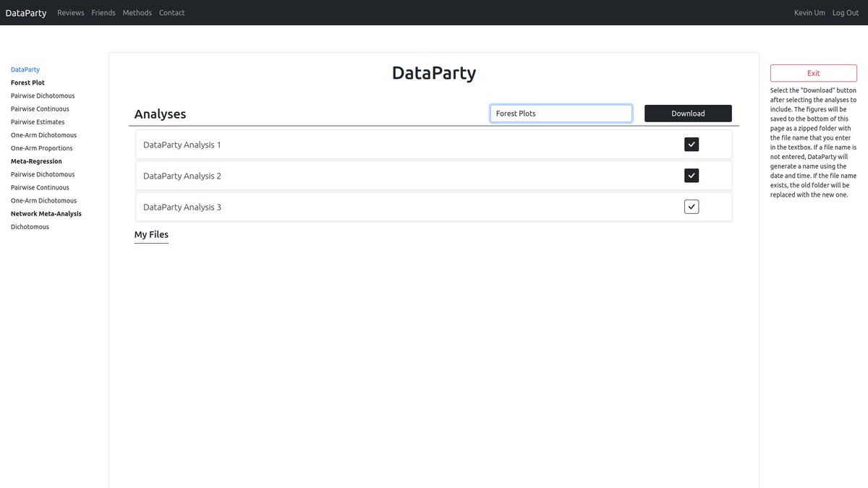This screenshot has width=868, height=488.
Task: Select the blue DataParty sidebar link
Action: click(x=25, y=69)
